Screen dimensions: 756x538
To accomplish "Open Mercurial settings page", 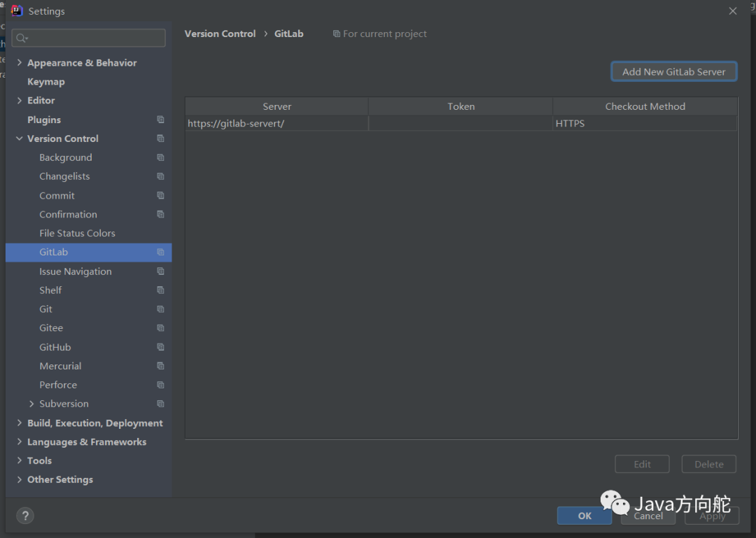I will [x=60, y=366].
